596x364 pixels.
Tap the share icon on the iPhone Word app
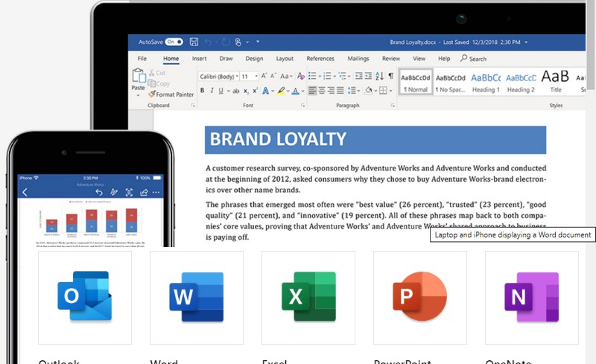[x=144, y=192]
